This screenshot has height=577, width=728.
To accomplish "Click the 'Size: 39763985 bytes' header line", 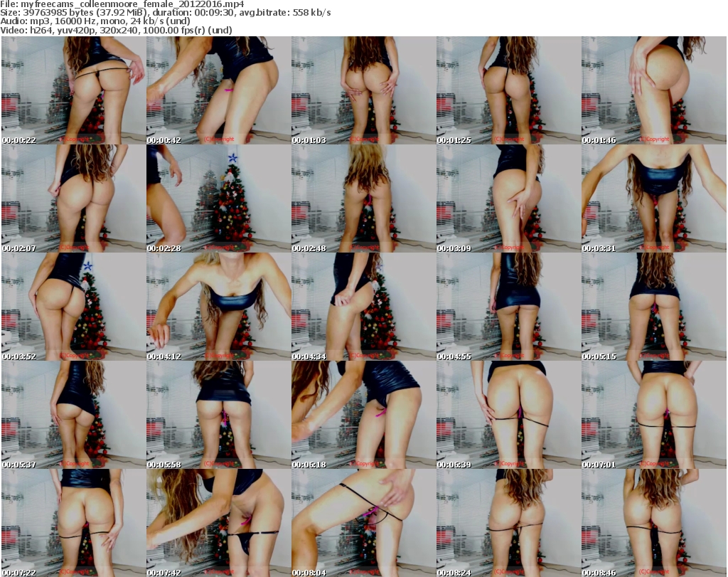I will 166,13.
